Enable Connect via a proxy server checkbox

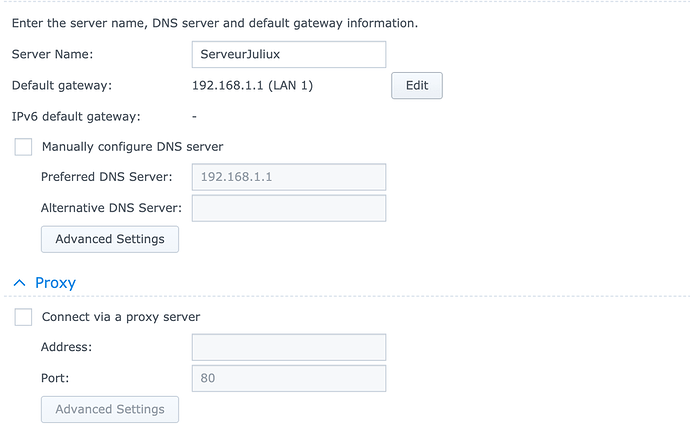click(23, 317)
